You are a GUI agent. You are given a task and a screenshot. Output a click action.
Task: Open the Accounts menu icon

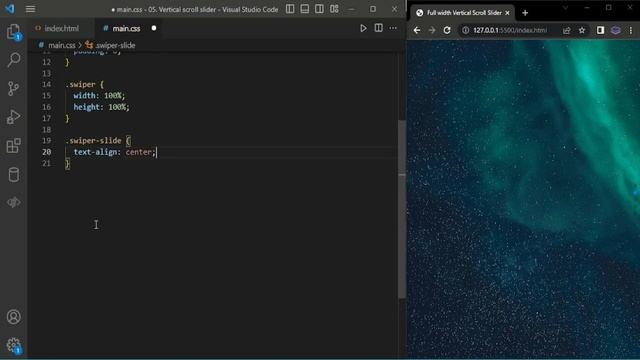coord(13,317)
